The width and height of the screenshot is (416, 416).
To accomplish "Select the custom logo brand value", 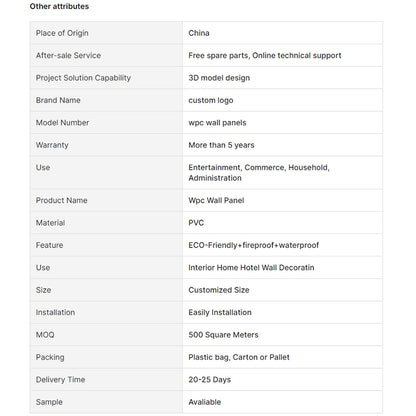I will coord(211,100).
